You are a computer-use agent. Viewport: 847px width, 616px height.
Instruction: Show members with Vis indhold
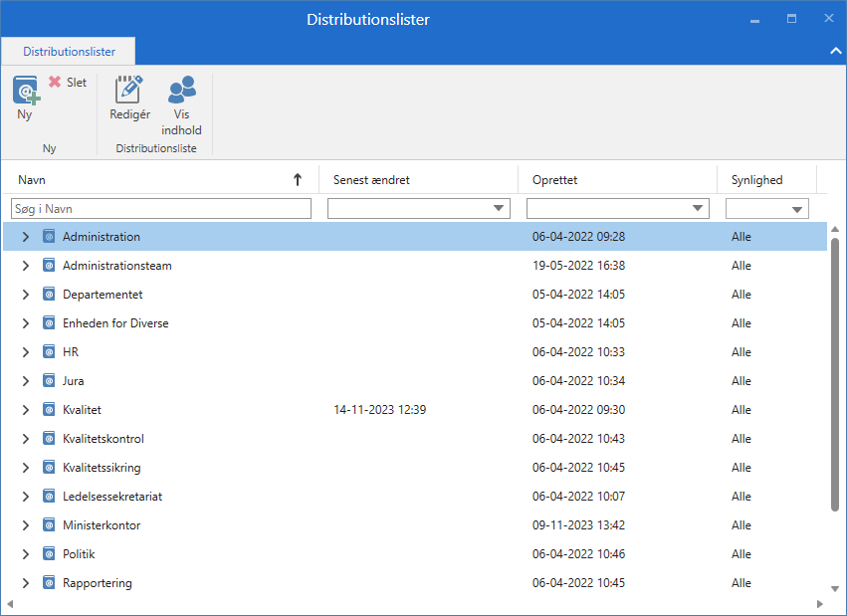click(x=181, y=105)
